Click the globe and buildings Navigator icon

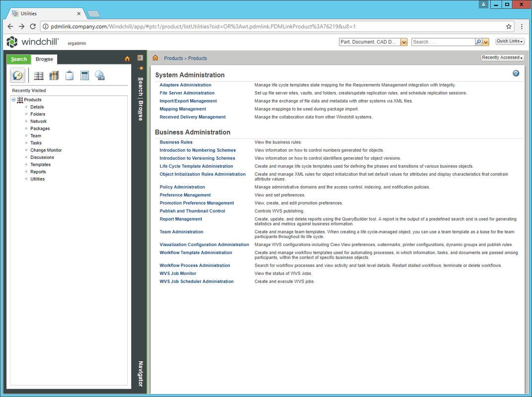(100, 75)
